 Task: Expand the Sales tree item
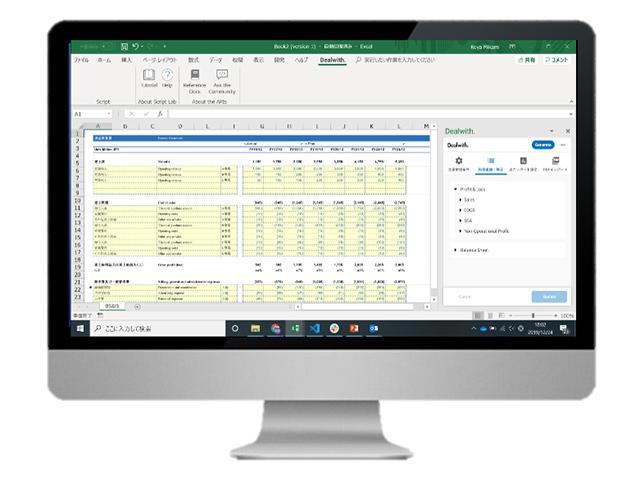471,200
